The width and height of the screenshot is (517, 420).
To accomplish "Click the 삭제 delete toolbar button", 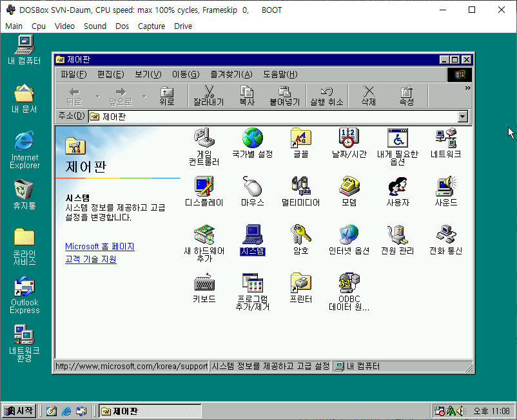I will (369, 96).
